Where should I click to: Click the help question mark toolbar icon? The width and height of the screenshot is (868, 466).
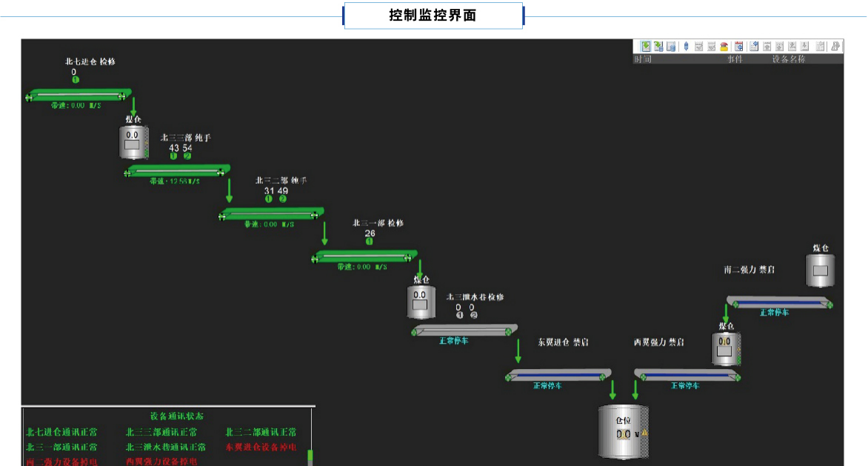coord(835,47)
